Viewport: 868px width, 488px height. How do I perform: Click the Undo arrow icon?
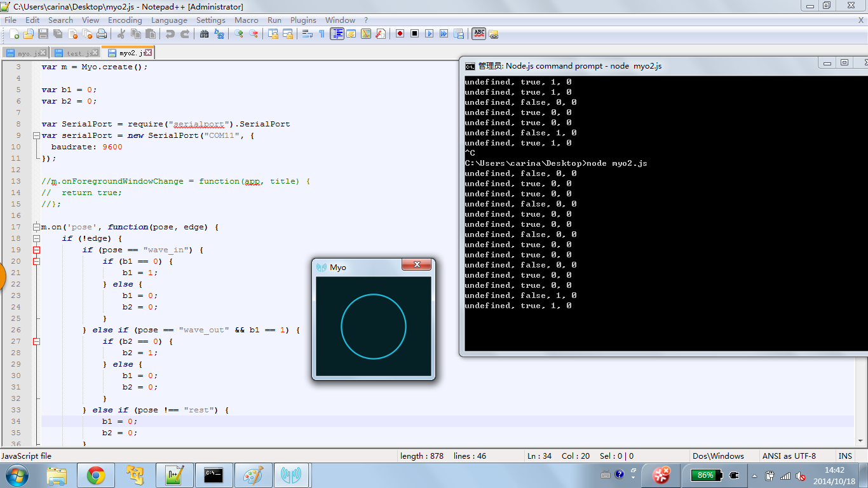pyautogui.click(x=170, y=34)
